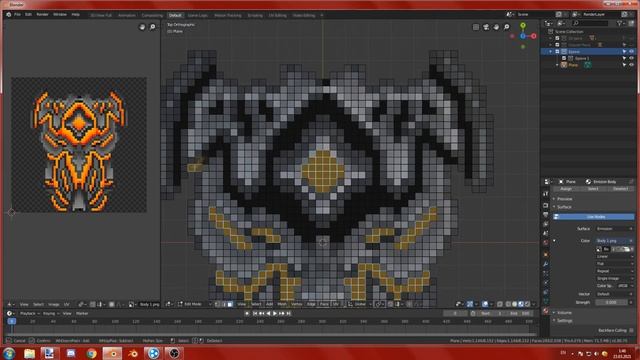
Task: Open the Color image texture field
Action: coord(614,241)
